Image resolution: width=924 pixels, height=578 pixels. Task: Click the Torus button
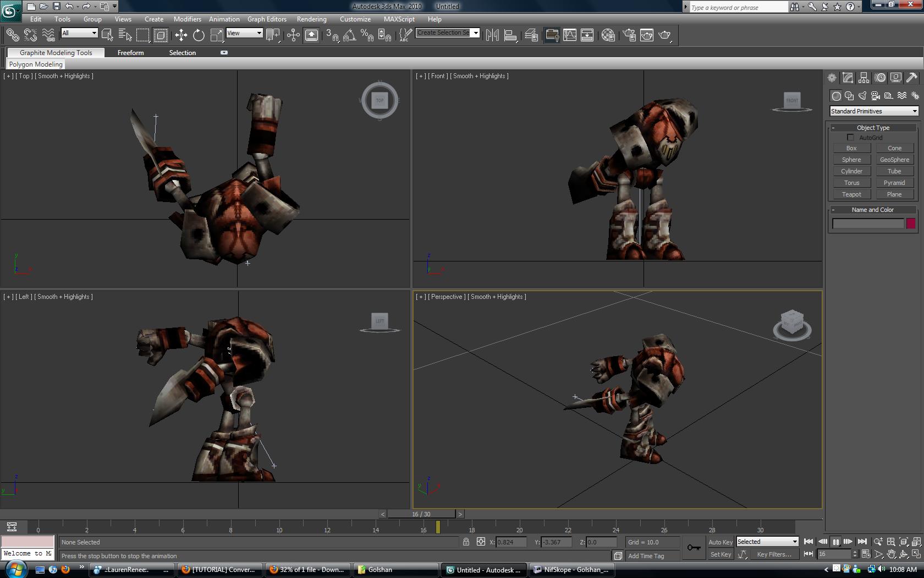click(x=851, y=183)
